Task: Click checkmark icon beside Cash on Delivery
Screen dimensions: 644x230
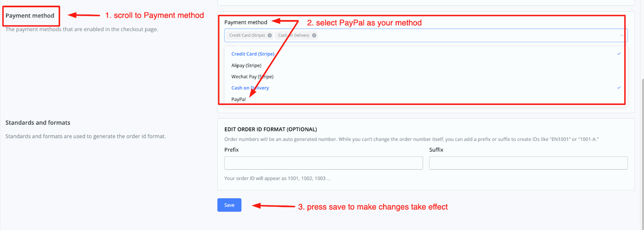Action: [619, 87]
